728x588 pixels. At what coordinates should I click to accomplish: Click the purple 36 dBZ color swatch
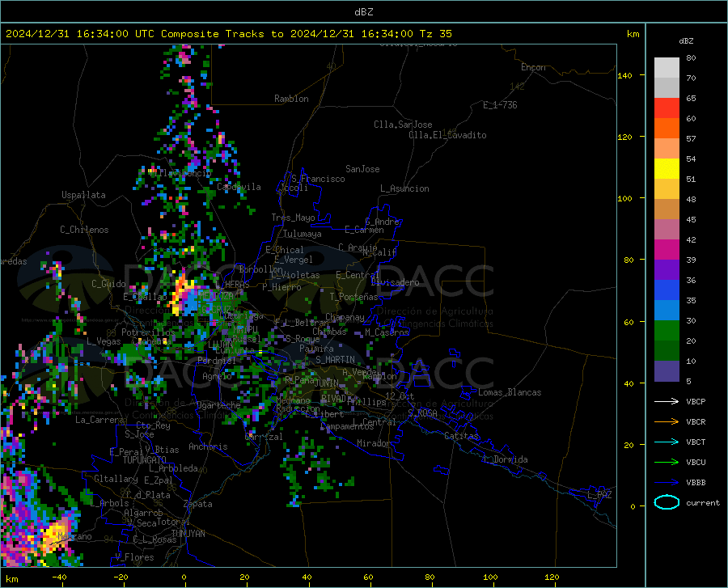pyautogui.click(x=667, y=269)
